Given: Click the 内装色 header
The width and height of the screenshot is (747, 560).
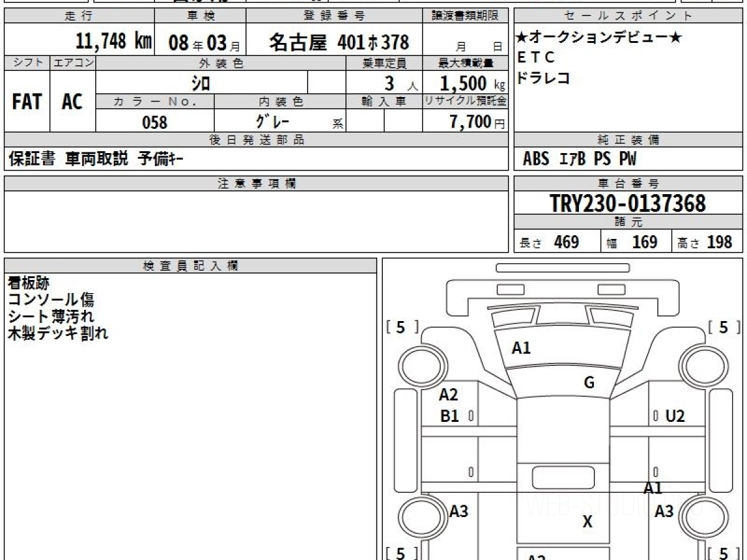Looking at the screenshot, I should (x=280, y=101).
